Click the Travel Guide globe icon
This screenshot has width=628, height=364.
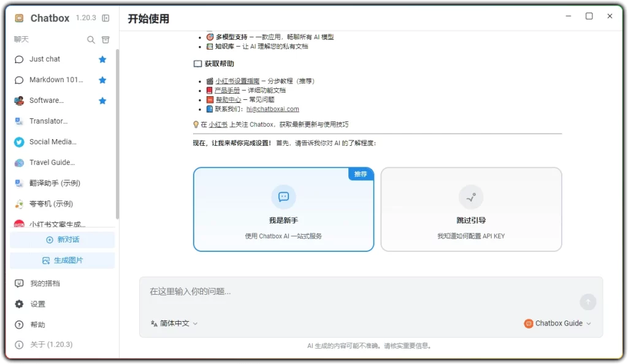tap(19, 163)
